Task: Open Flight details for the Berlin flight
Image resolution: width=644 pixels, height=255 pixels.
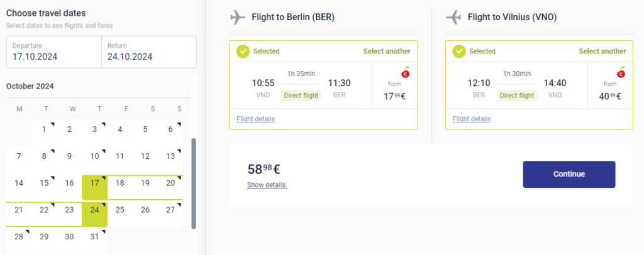Action: tap(255, 119)
